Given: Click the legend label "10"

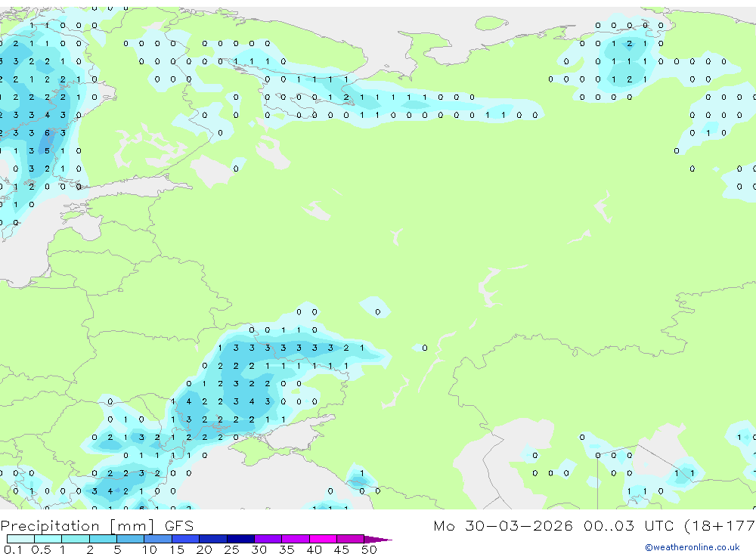Looking at the screenshot, I should [150, 549].
